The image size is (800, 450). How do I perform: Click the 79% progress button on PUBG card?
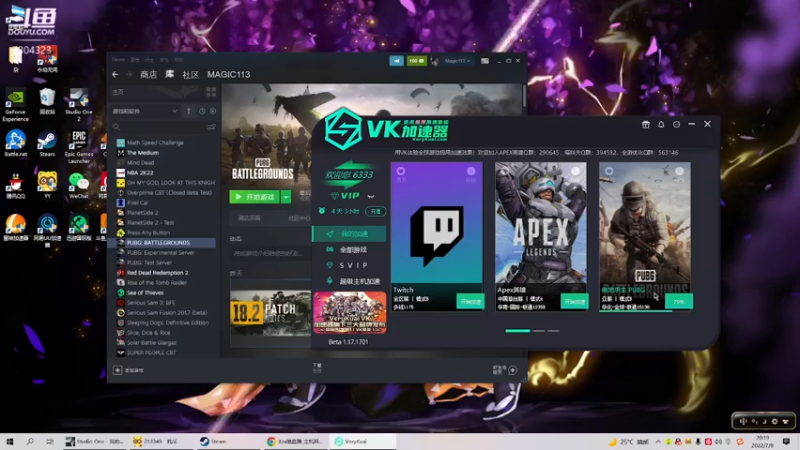coord(679,302)
